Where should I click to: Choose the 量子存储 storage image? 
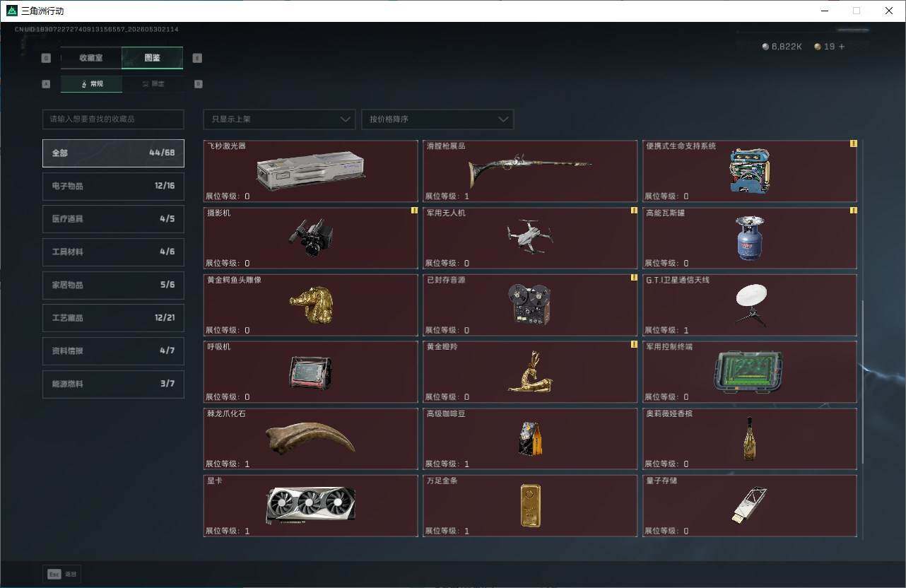pos(749,505)
